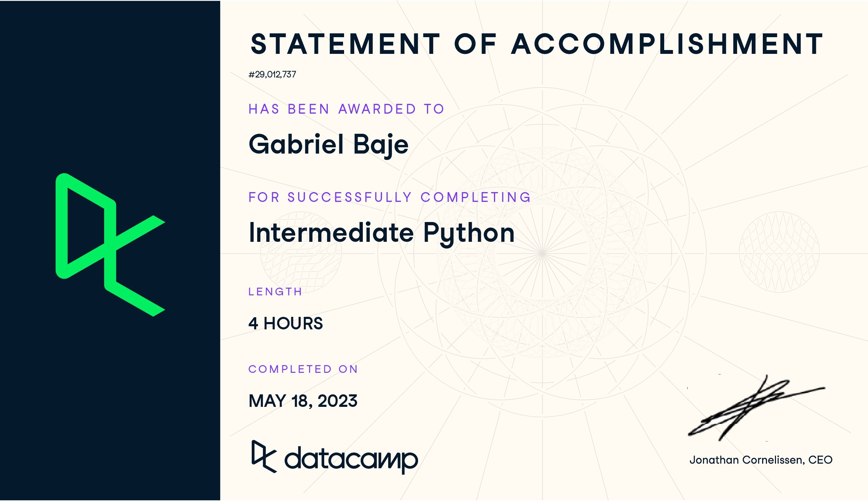Click the CEO handwritten signature
Screen dimensions: 868x501
click(756, 408)
